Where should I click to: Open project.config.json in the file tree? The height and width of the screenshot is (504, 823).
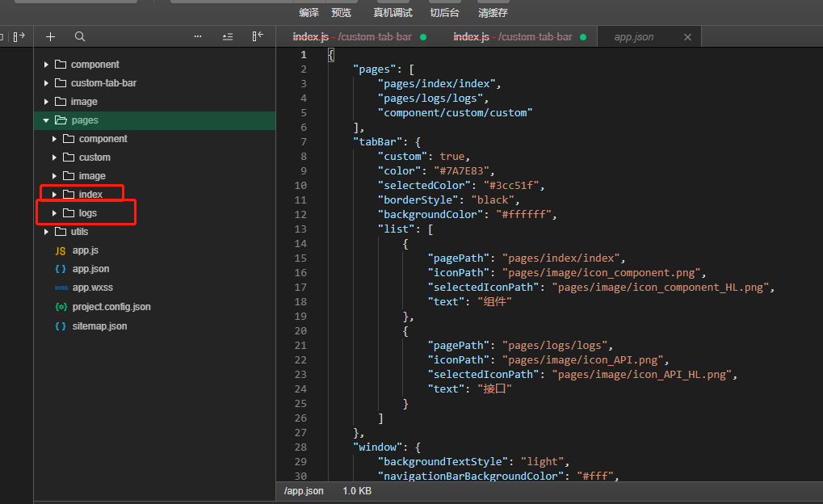(x=111, y=307)
